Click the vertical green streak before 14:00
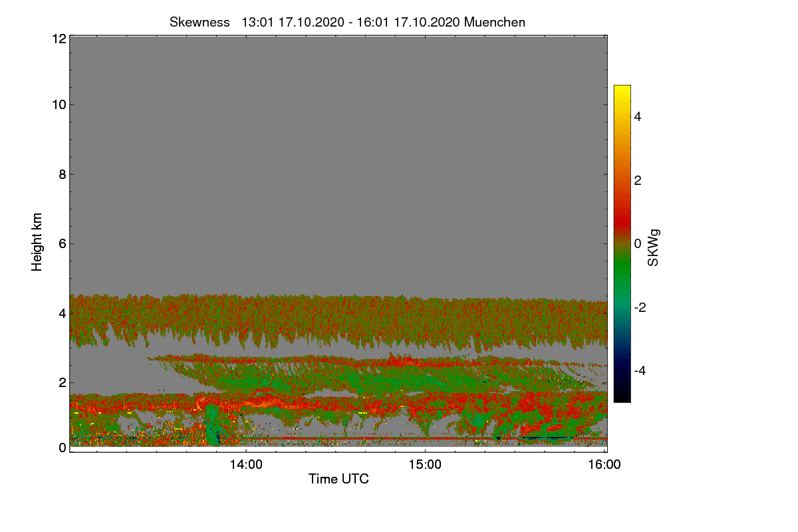798x532 pixels. click(x=213, y=426)
